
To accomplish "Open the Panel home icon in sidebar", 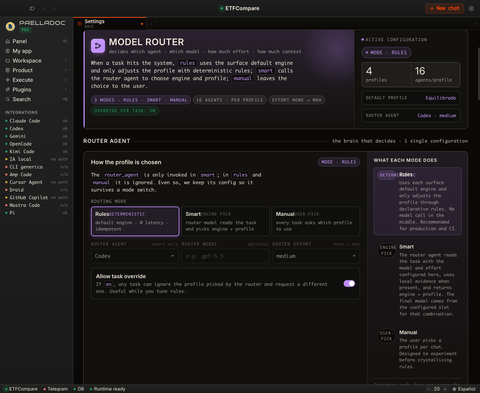I will 8,41.
